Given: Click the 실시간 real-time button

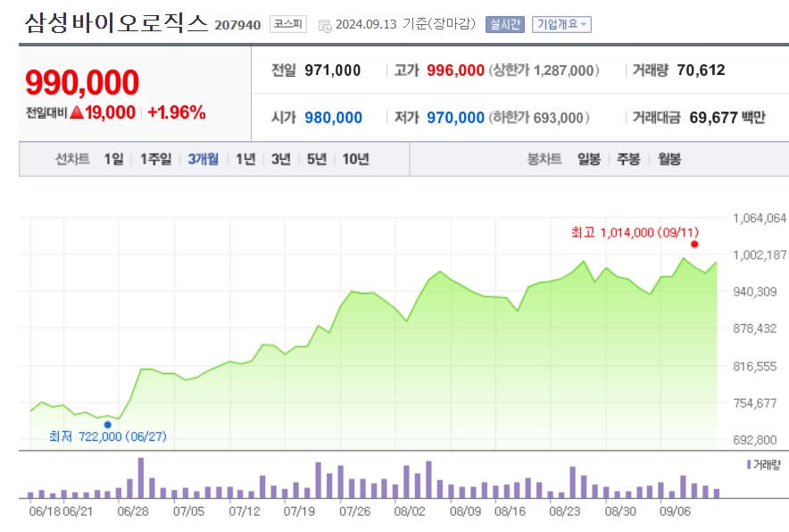Looking at the screenshot, I should tap(504, 24).
